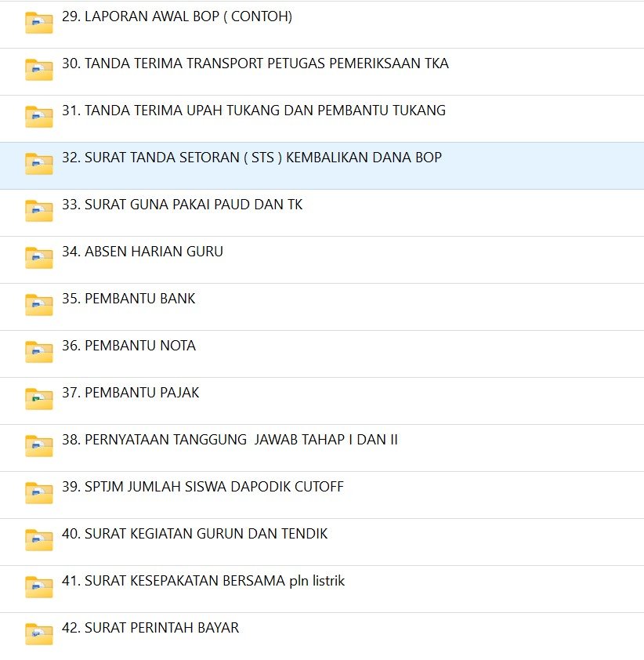Viewport: 644px width, 660px height.
Task: Select folder icon beside 39. SPTJM JUMLAH SISWA
Action: (x=38, y=493)
